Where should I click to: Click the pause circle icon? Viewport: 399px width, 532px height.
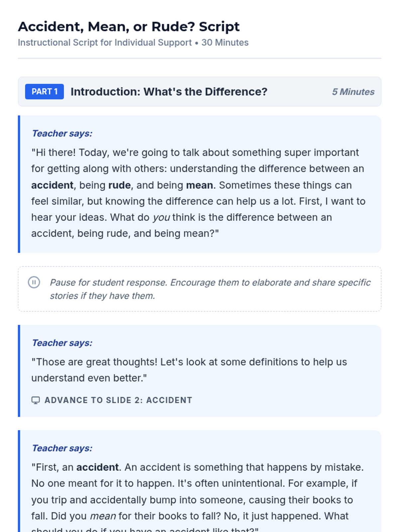coord(34,282)
